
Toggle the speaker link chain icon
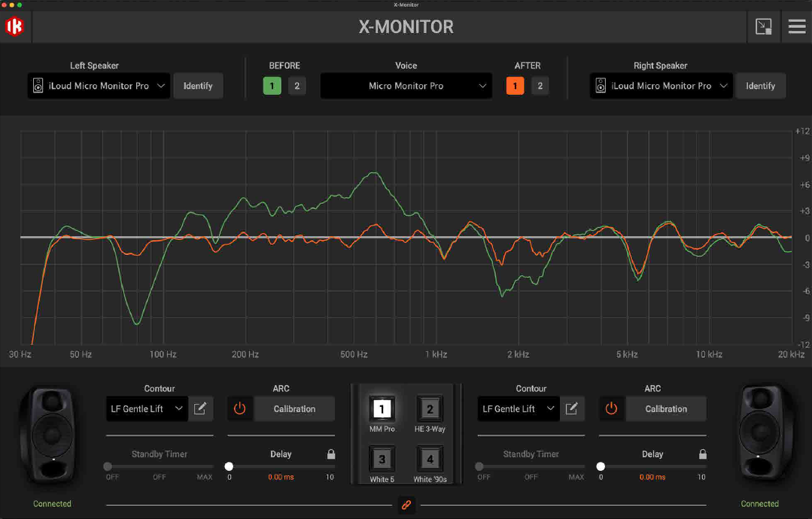coord(406,505)
